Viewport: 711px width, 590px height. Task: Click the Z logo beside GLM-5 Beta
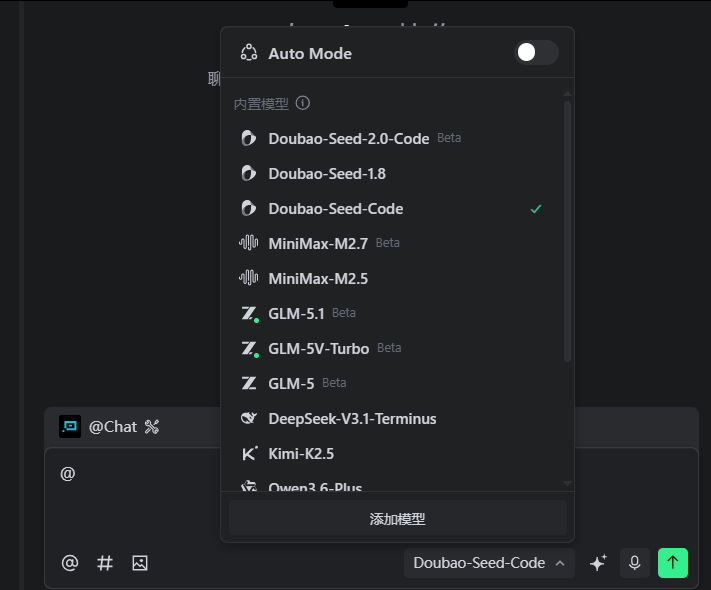click(x=248, y=383)
